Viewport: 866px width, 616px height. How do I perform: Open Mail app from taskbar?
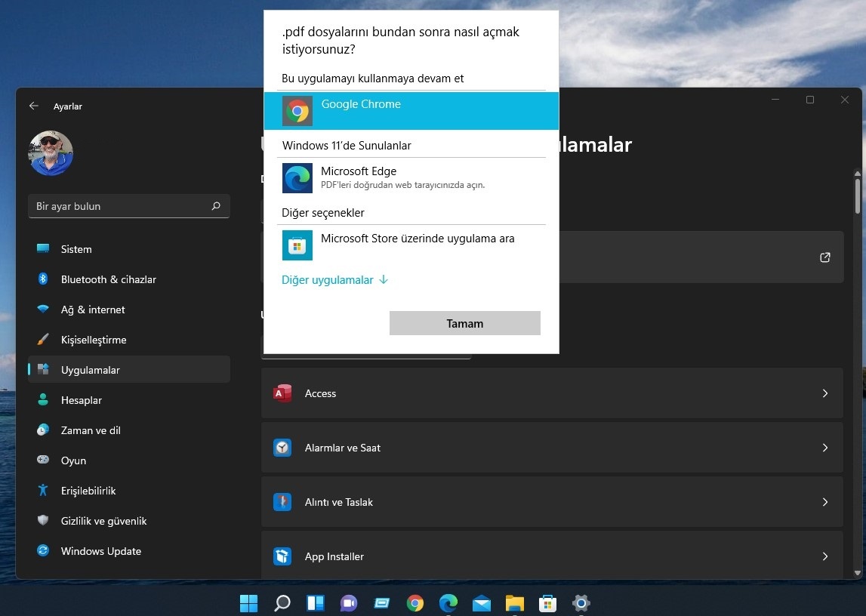(482, 602)
